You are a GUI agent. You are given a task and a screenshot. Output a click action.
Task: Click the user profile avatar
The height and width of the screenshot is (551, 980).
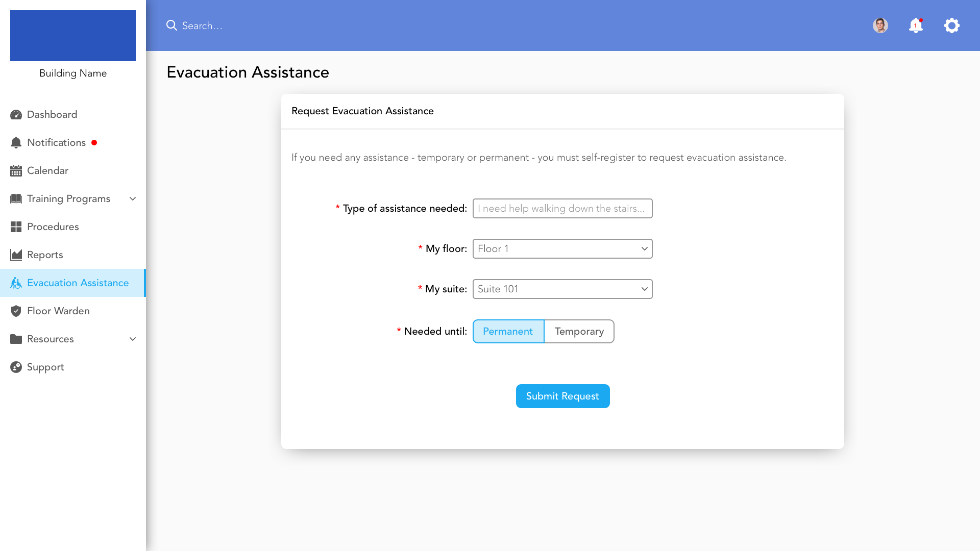pyautogui.click(x=880, y=26)
